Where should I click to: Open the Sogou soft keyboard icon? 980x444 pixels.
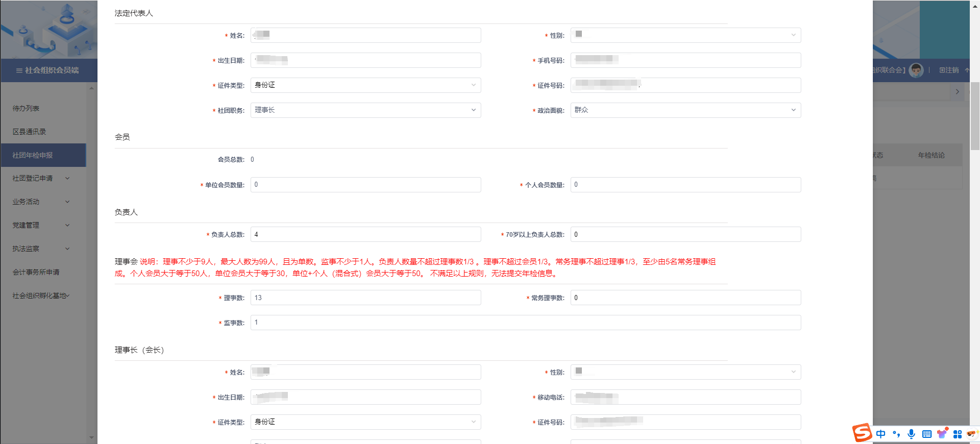click(x=927, y=434)
